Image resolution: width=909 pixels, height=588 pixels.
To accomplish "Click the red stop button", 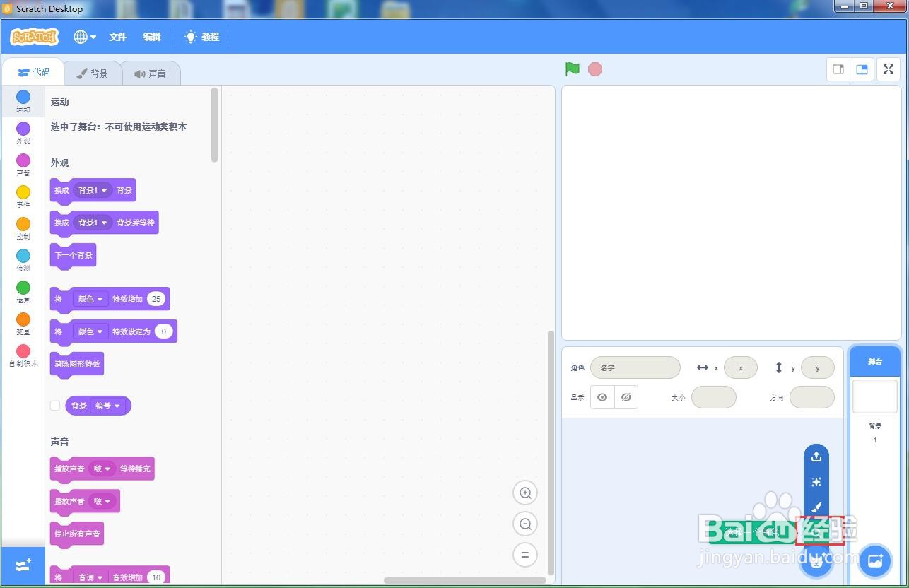I will 595,69.
